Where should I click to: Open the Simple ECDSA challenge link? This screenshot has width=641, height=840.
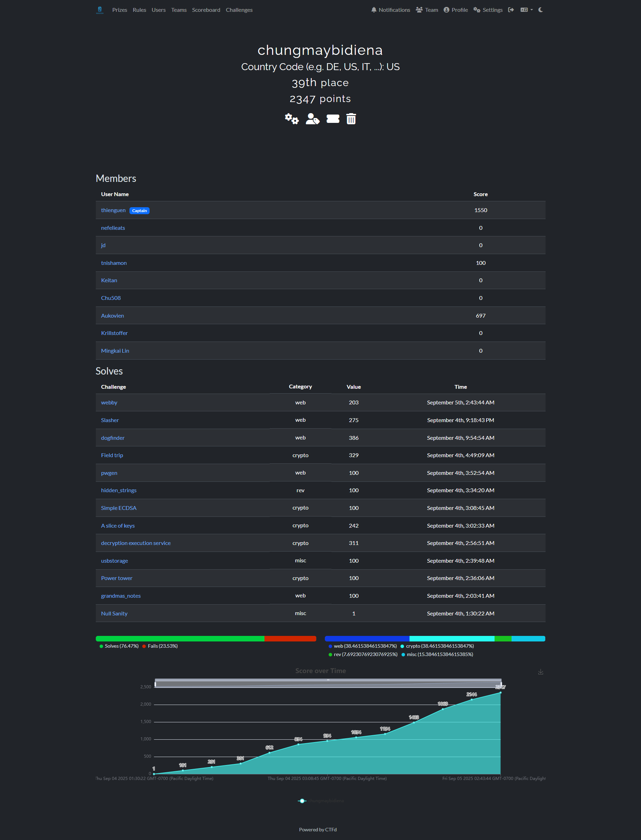[x=119, y=508]
